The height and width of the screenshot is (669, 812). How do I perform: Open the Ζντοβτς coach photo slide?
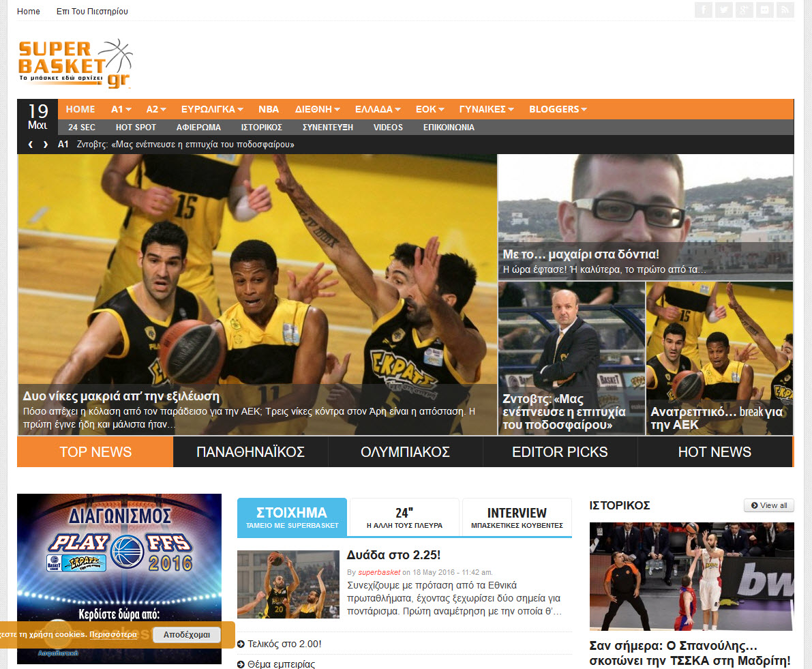572,358
